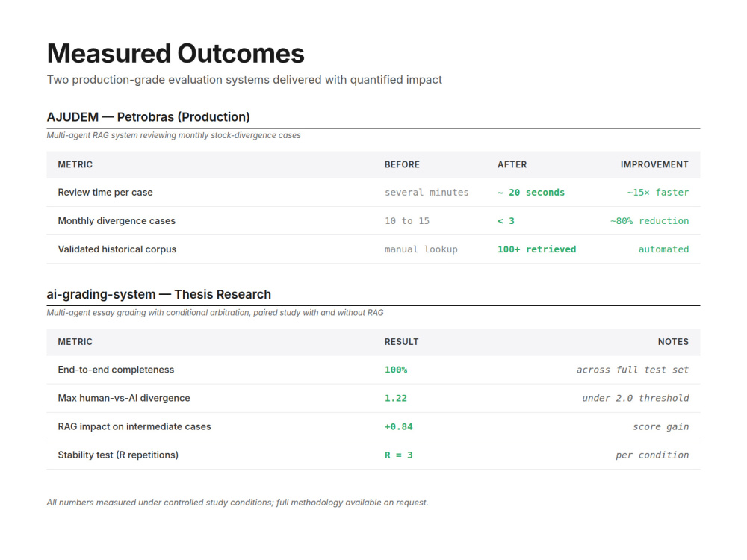Click the methodology footnote text
The width and height of the screenshot is (747, 560).
(x=238, y=503)
